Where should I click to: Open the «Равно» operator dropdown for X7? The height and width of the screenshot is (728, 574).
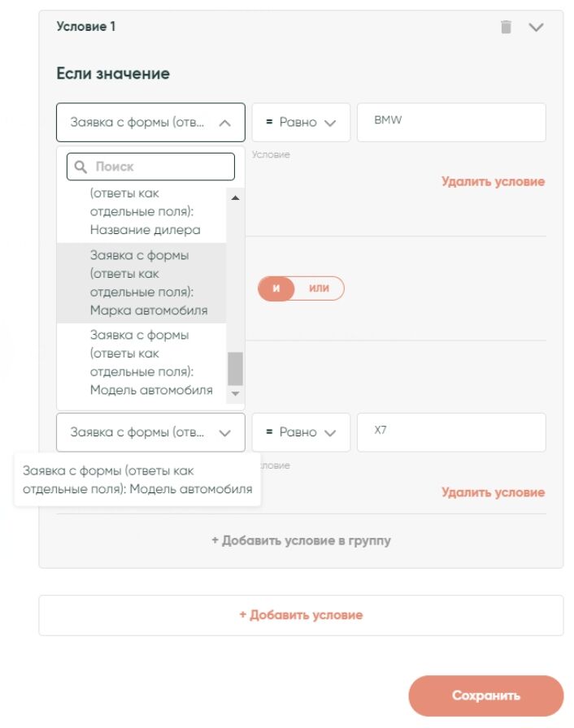coord(301,432)
